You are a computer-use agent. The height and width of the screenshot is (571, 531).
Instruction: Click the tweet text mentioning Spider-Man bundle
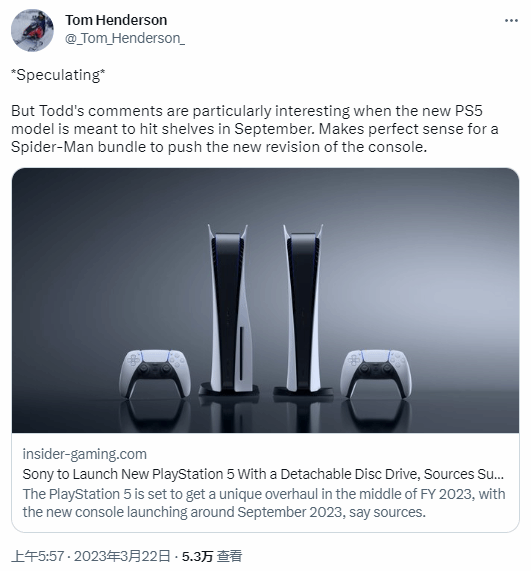coord(219,147)
